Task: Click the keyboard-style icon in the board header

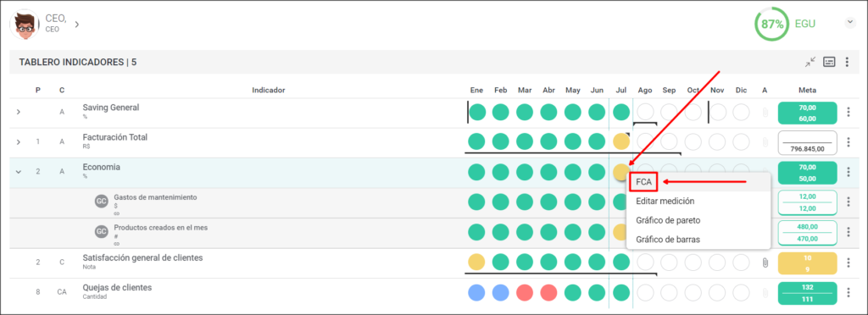Action: point(829,62)
